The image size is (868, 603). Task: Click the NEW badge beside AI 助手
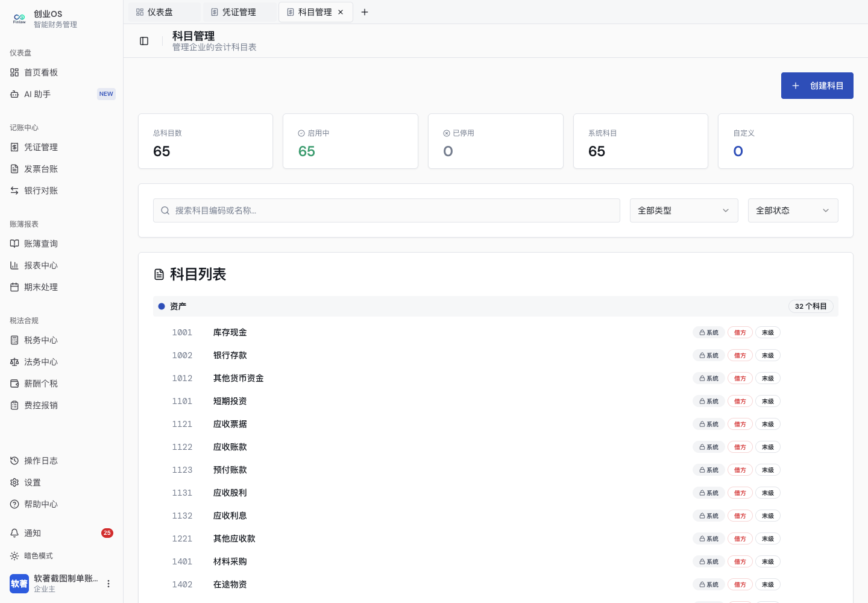click(x=106, y=94)
